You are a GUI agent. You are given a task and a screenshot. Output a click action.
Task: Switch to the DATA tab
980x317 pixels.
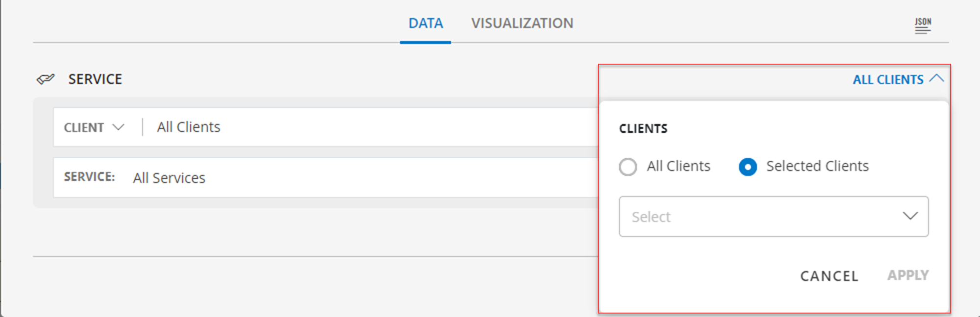[x=425, y=23]
